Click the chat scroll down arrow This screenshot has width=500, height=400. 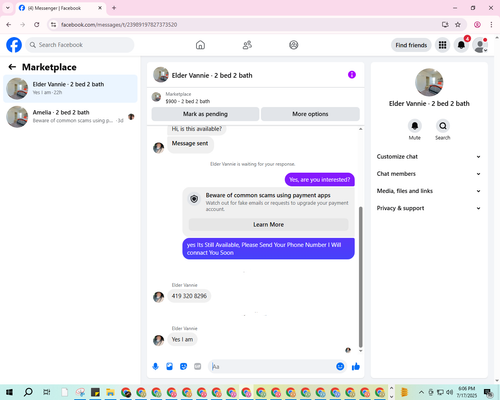click(x=360, y=351)
